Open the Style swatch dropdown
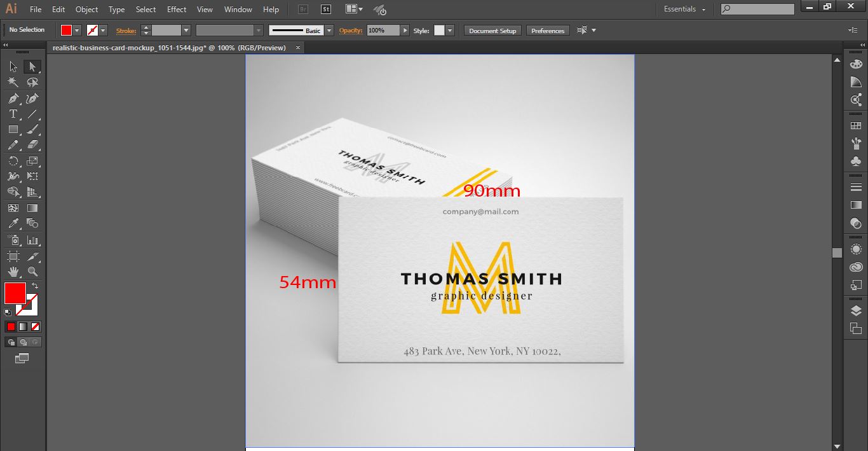The width and height of the screenshot is (868, 451). tap(450, 31)
